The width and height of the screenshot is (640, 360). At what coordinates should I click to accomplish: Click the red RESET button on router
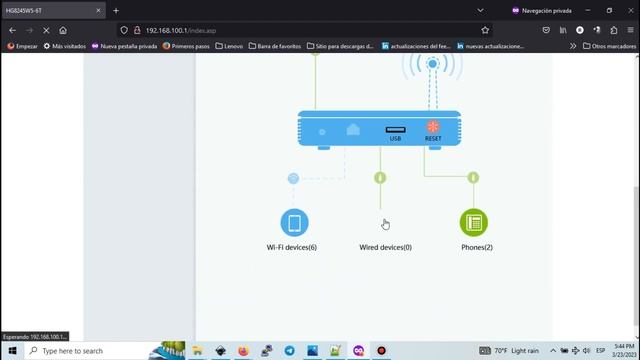[x=433, y=127]
